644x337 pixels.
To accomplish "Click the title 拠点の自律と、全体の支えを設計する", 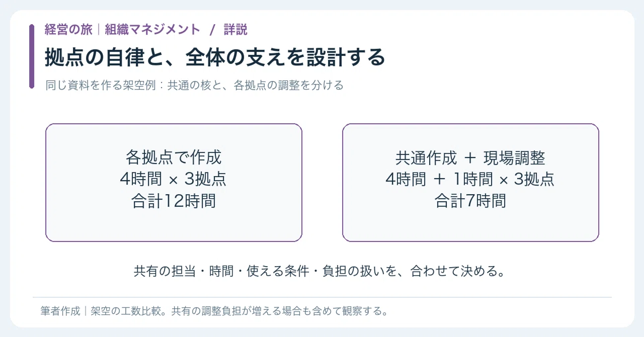I will pyautogui.click(x=215, y=57).
